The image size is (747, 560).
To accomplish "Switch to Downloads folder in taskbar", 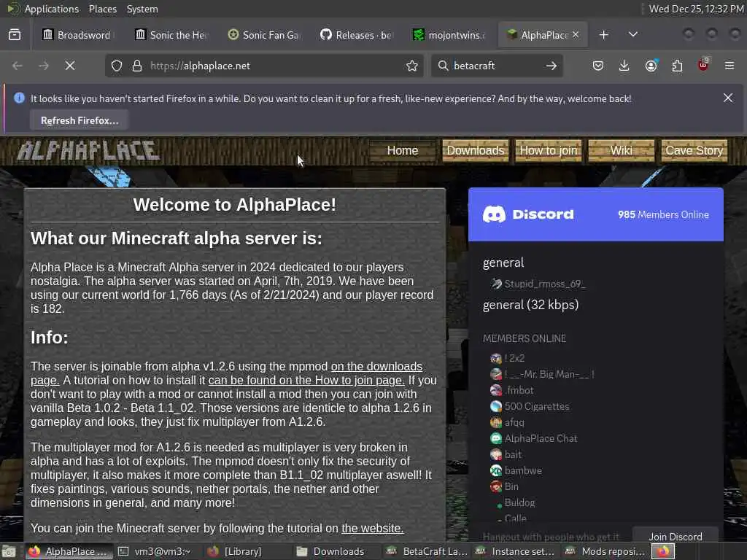I will click(331, 551).
